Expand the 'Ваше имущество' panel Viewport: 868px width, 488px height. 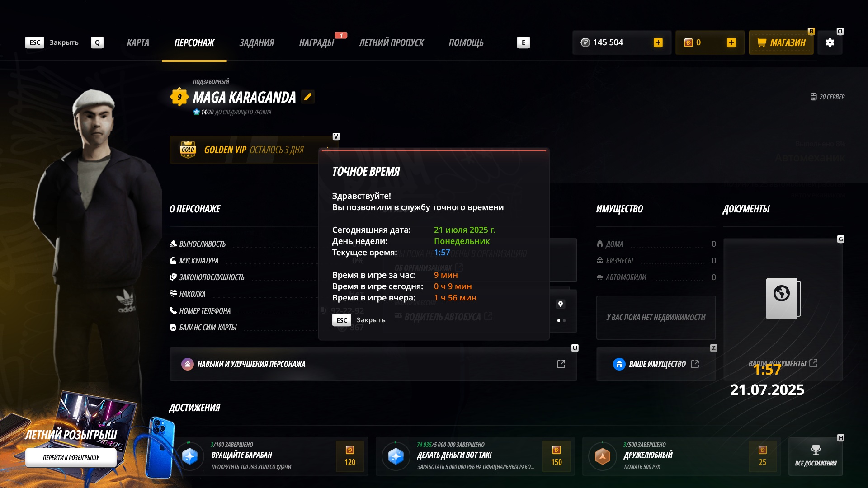(x=656, y=364)
